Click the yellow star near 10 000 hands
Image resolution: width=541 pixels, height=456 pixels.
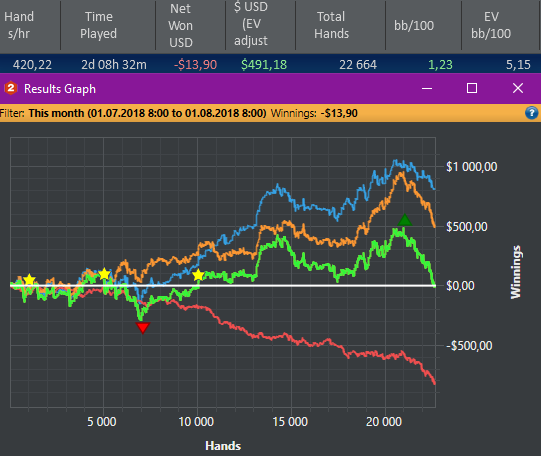click(198, 275)
